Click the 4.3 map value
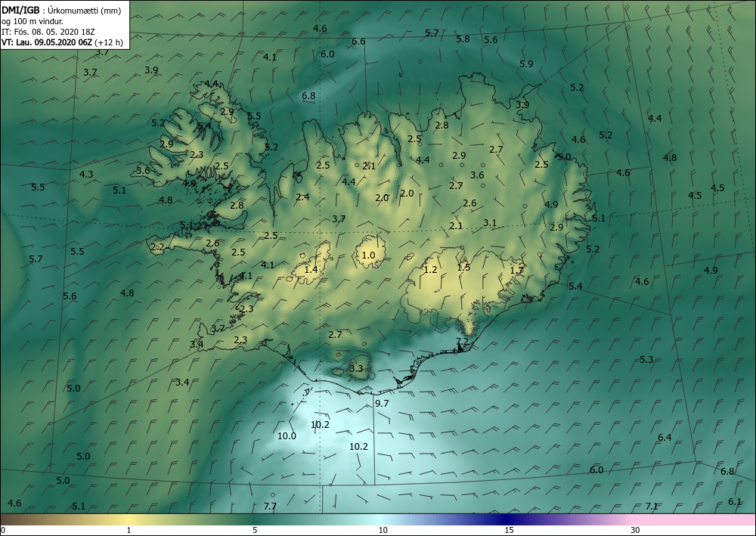The width and height of the screenshot is (756, 536). tap(86, 174)
